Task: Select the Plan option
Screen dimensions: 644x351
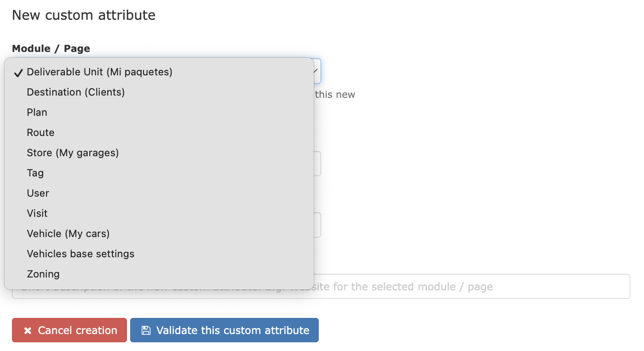Action: pyautogui.click(x=37, y=113)
